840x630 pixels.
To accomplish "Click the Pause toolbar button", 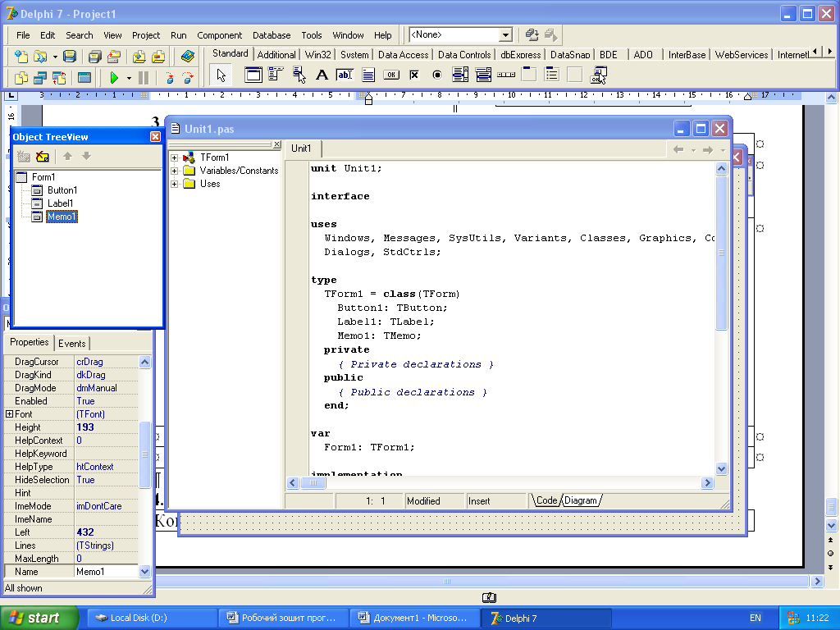I will [143, 78].
